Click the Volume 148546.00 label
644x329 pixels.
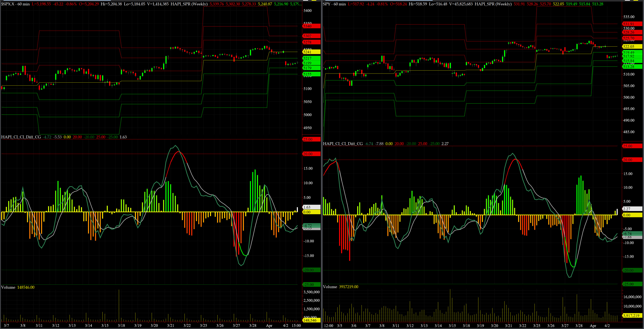[x=18, y=287]
